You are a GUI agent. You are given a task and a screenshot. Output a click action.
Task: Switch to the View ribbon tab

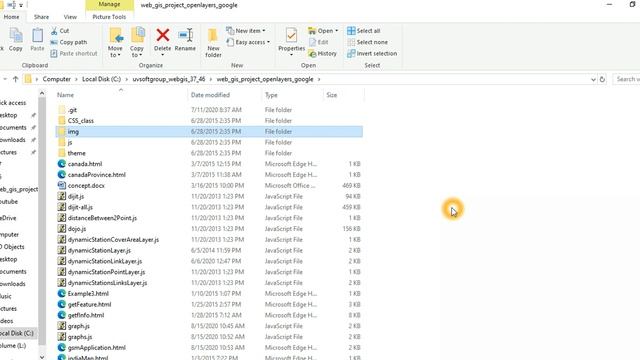point(70,17)
